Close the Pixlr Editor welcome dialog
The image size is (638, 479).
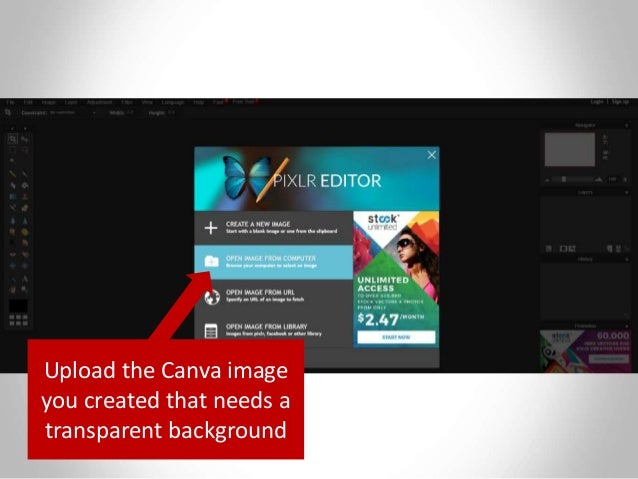point(432,155)
